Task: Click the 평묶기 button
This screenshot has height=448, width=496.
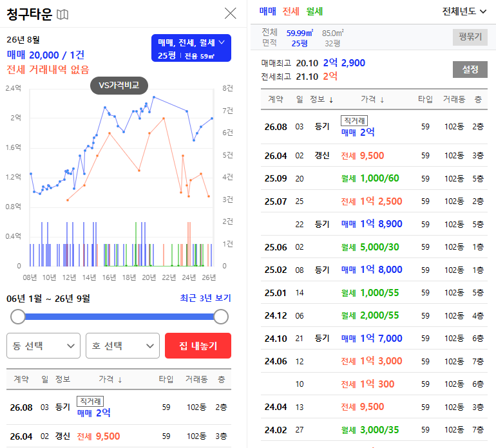Action: 470,37
